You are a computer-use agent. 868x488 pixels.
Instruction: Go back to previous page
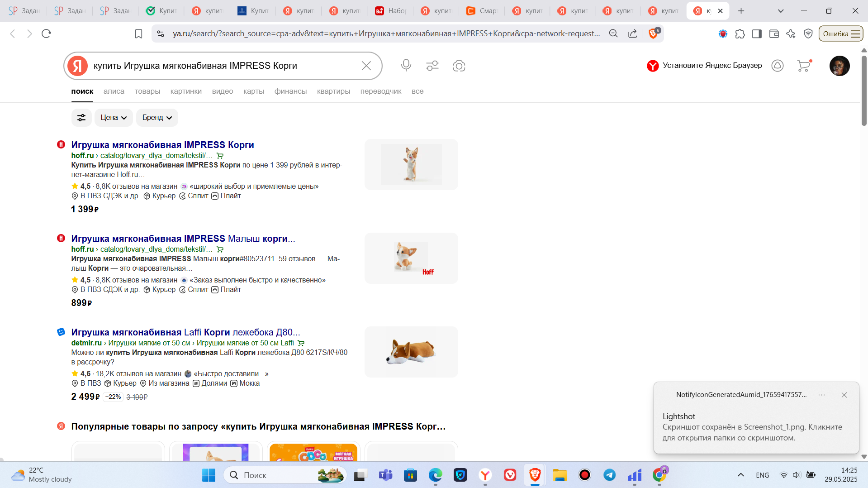click(x=13, y=33)
